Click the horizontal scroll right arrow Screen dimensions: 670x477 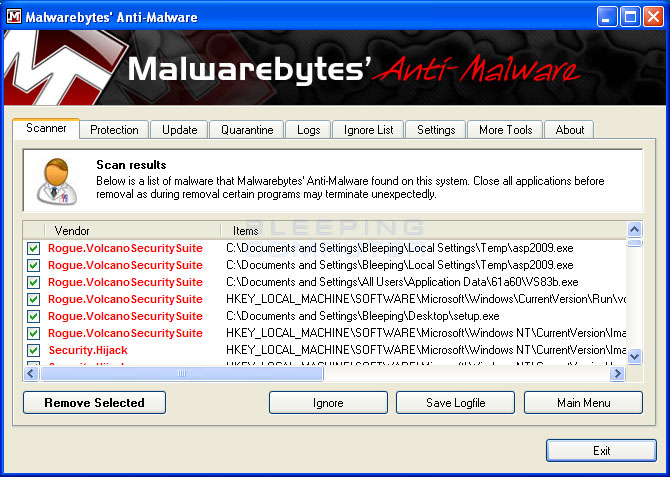[617, 374]
